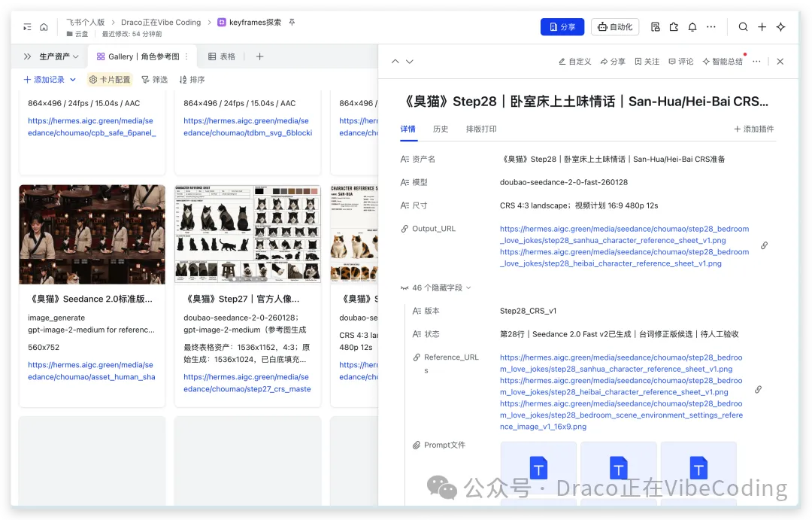Image resolution: width=812 pixels, height=520 pixels.
Task: Expand the view list double-chevron
Action: pyautogui.click(x=27, y=56)
